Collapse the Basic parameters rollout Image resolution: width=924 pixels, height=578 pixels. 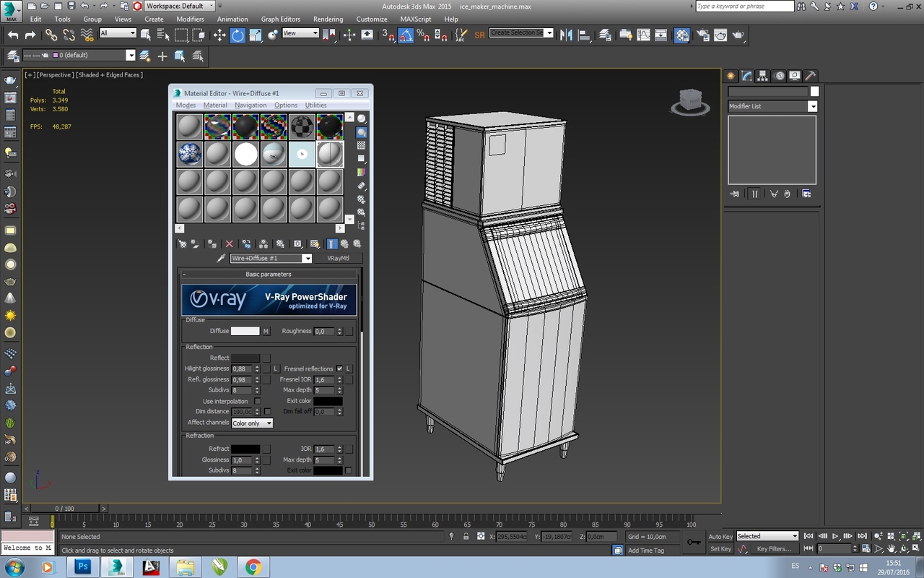(x=269, y=275)
